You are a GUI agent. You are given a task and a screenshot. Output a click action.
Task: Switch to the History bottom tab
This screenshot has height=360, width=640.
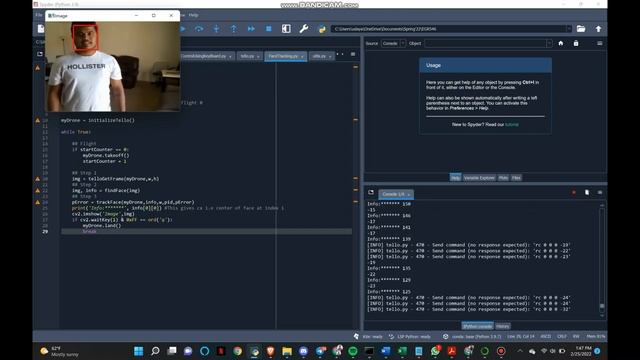(502, 326)
